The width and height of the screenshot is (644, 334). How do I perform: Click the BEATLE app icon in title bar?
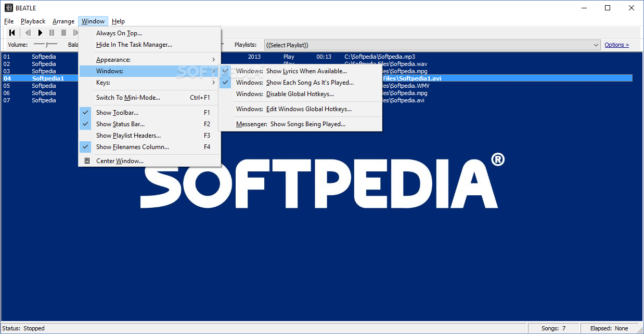8,8
